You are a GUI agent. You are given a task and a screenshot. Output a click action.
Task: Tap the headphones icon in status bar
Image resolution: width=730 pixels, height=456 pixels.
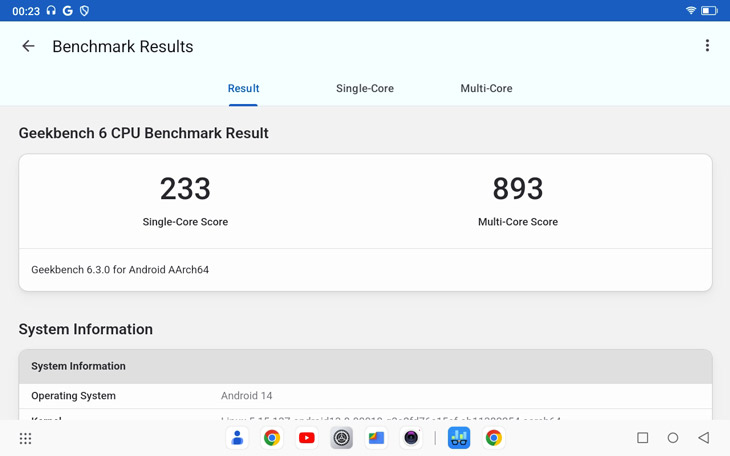[x=51, y=10]
